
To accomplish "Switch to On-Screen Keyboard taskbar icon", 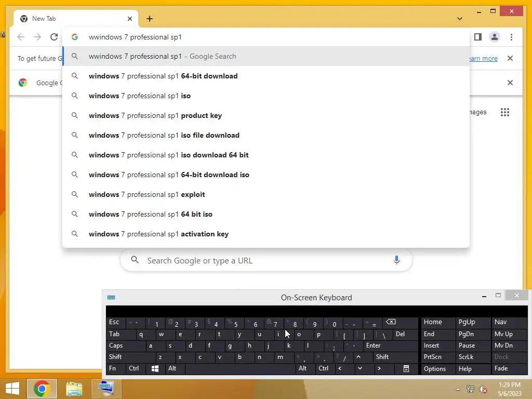I will (106, 389).
